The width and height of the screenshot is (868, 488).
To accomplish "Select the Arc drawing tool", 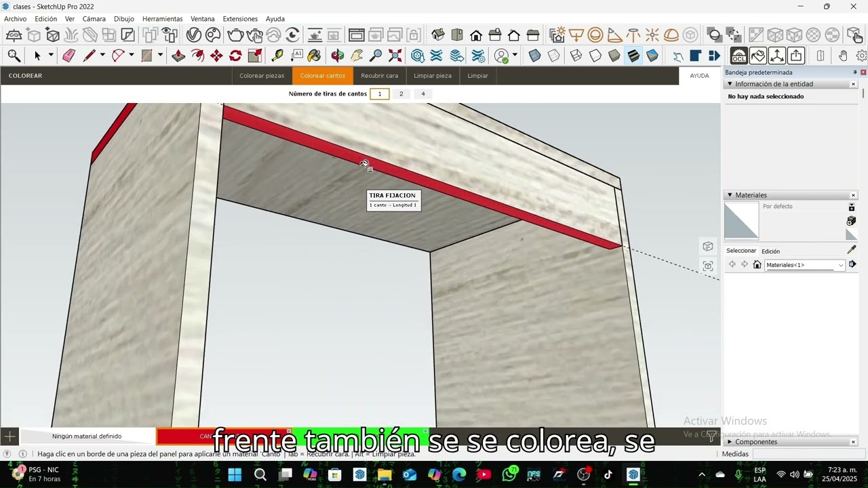I will (118, 56).
